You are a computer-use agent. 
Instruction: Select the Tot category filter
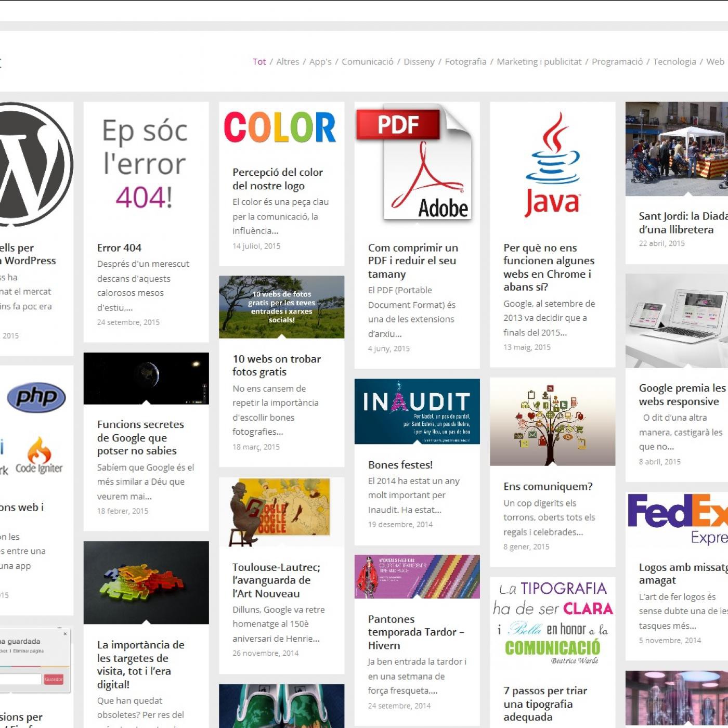(259, 61)
